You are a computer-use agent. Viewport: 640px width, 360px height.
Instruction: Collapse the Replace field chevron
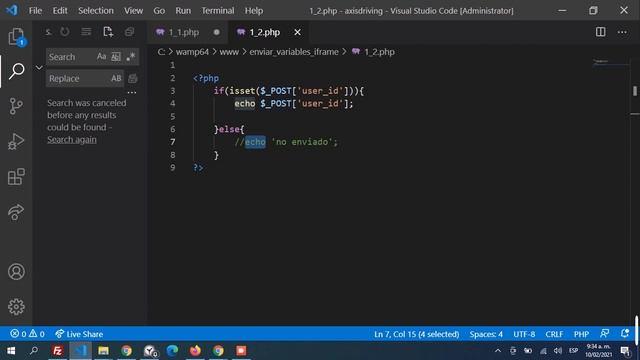pos(39,67)
